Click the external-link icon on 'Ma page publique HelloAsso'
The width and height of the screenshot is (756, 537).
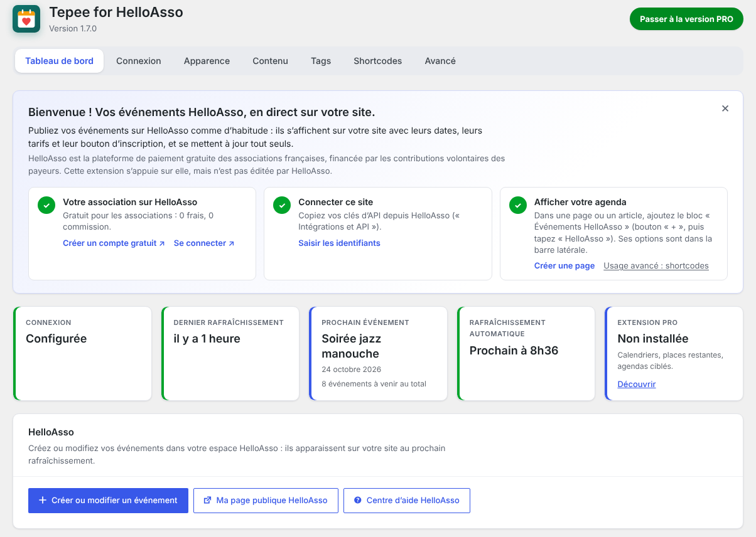(208, 501)
